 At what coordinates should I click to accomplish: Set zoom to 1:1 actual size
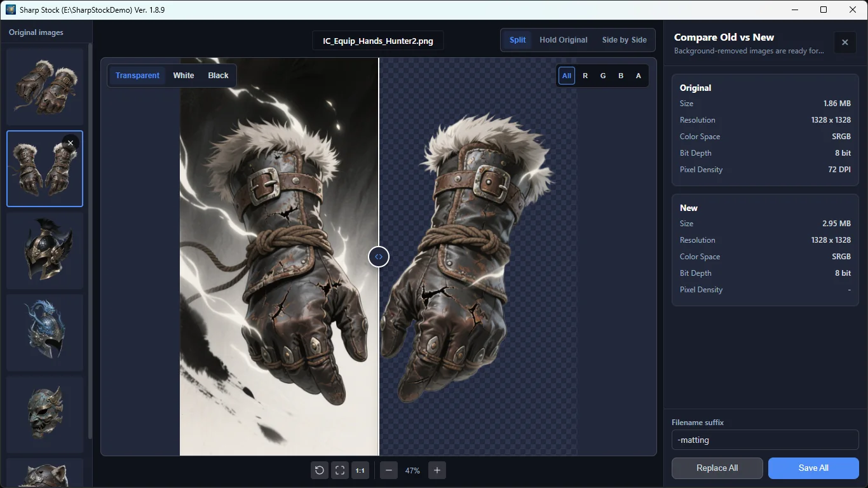(x=360, y=470)
